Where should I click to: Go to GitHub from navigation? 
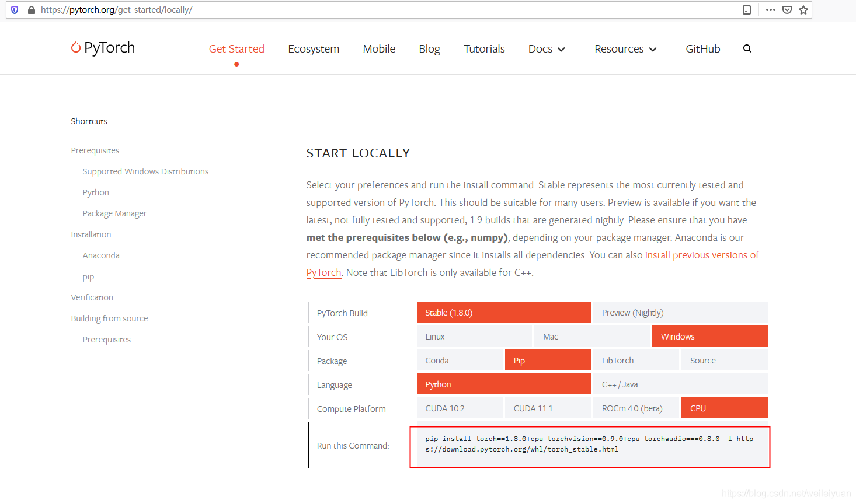(x=703, y=49)
